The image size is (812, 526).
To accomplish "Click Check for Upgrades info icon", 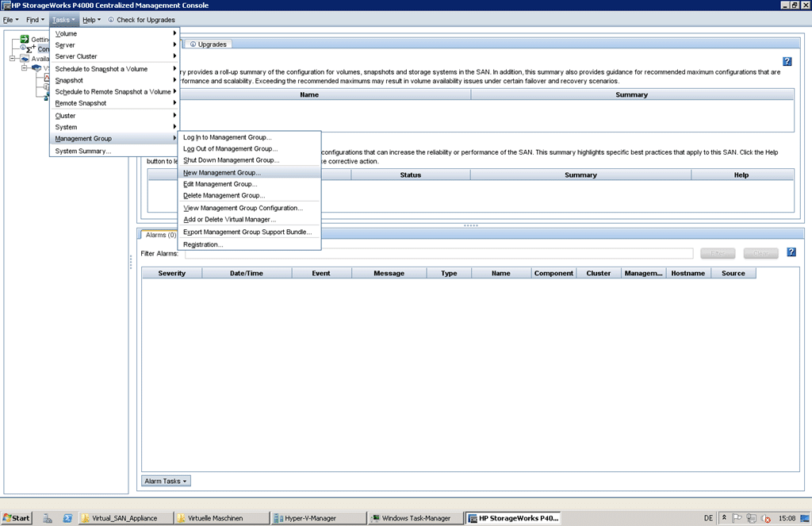I will [111, 20].
